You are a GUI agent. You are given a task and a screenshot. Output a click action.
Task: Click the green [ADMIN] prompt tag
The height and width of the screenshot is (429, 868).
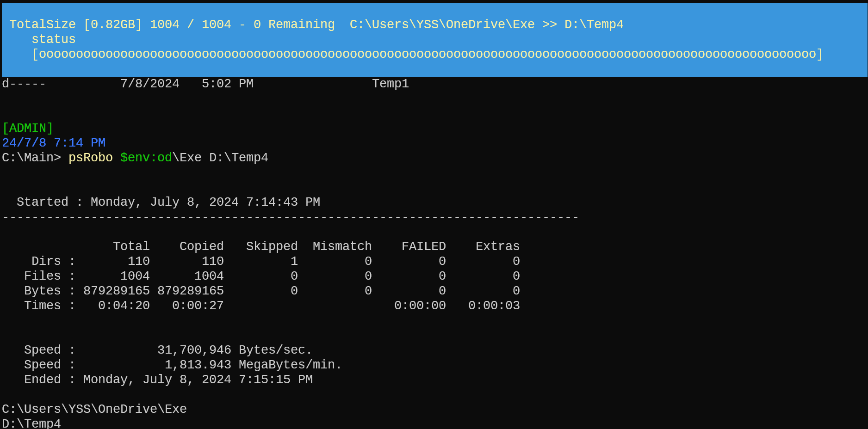coord(28,128)
